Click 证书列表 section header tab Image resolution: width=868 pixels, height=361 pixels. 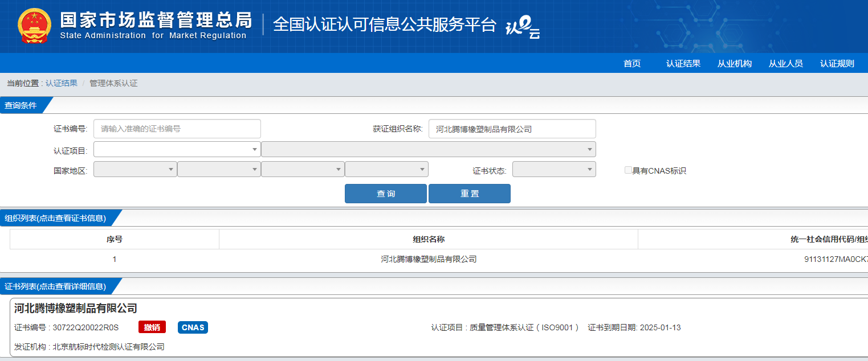pyautogui.click(x=57, y=286)
